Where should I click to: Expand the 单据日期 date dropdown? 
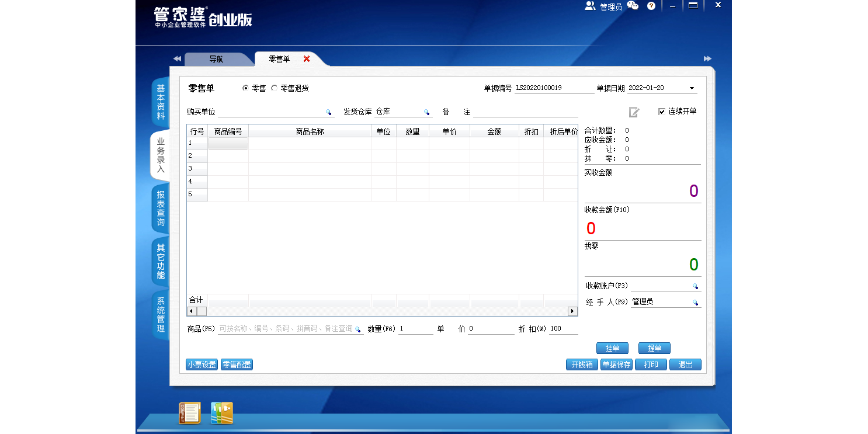[x=692, y=88]
